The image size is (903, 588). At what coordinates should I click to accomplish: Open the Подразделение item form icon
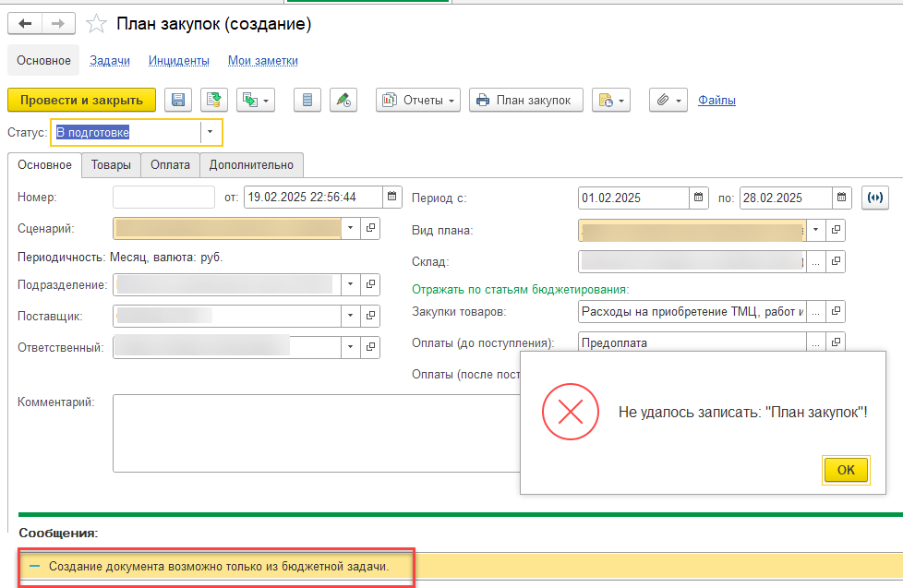pos(370,284)
